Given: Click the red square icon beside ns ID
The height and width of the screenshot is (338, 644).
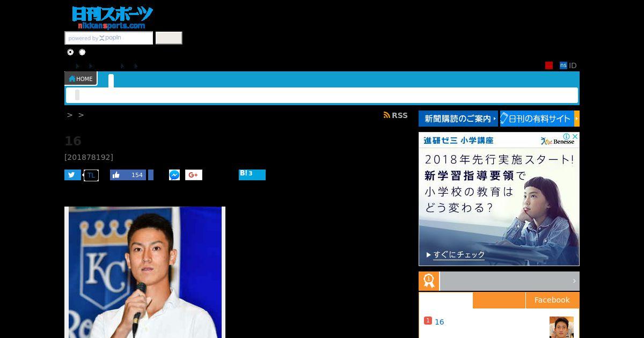Looking at the screenshot, I should coord(549,65).
